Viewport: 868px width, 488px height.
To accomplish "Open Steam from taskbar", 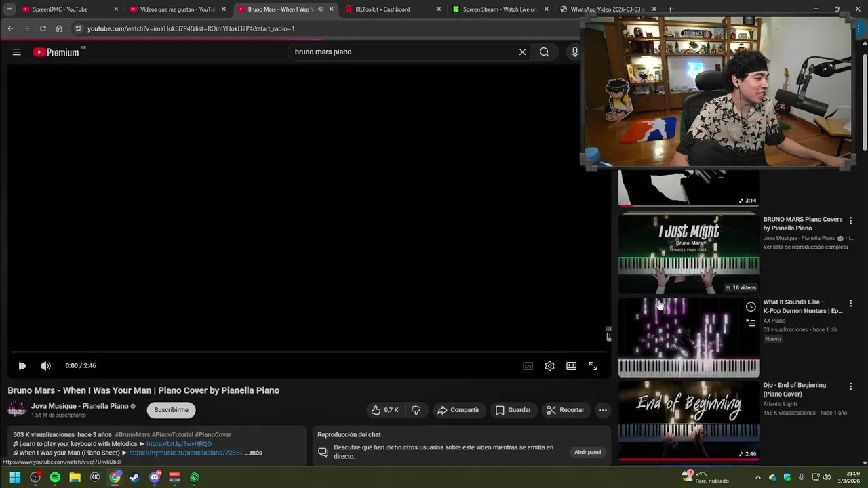I will [x=135, y=477].
